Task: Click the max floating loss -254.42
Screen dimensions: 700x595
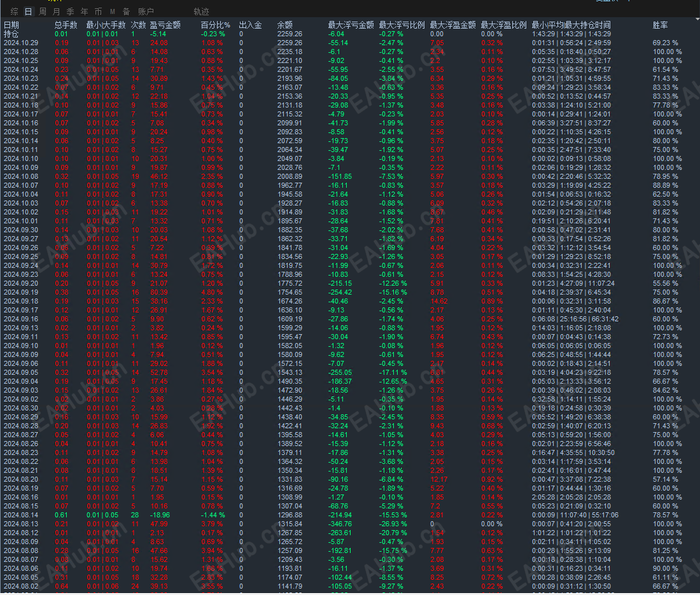Action: pyautogui.click(x=340, y=292)
